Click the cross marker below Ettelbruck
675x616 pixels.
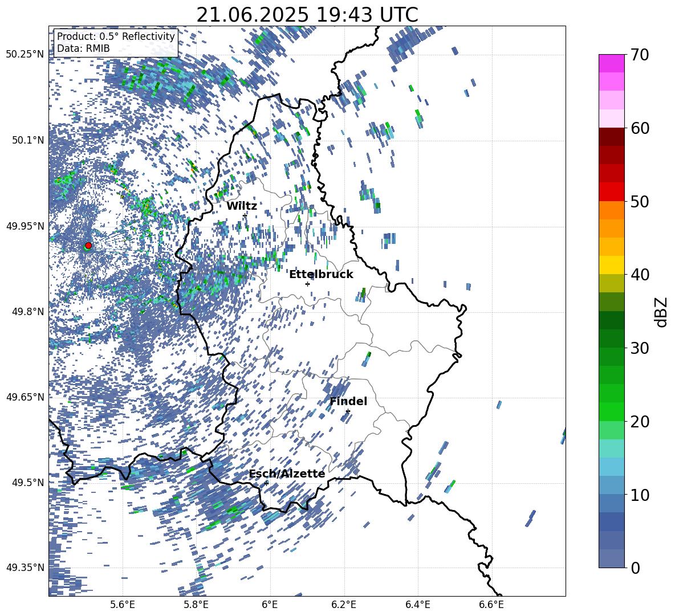tap(307, 284)
